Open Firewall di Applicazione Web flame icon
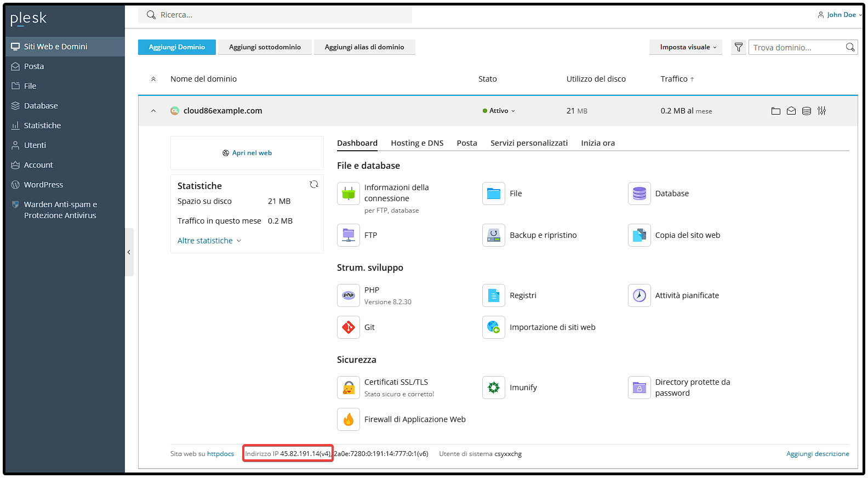 (x=349, y=419)
